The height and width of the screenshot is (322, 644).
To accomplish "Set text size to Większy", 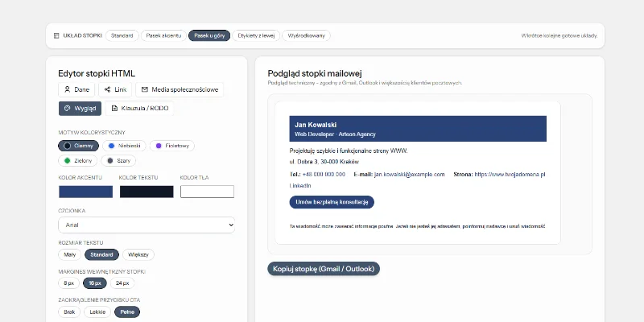I will click(138, 254).
